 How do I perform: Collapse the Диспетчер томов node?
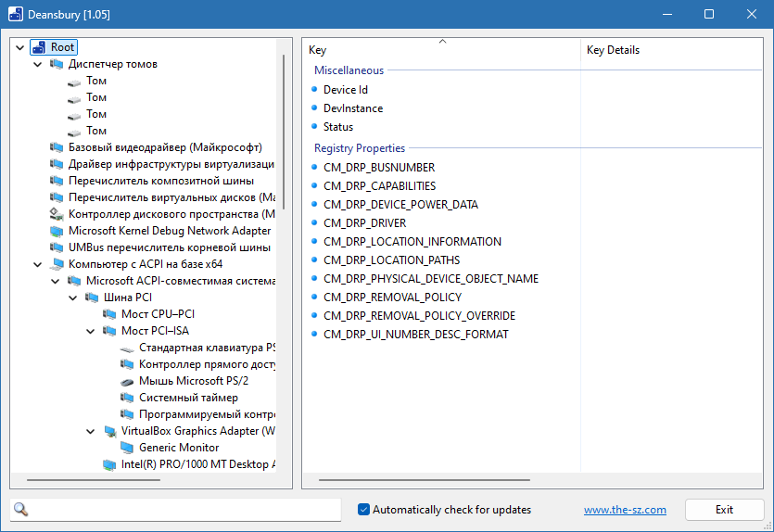(37, 65)
